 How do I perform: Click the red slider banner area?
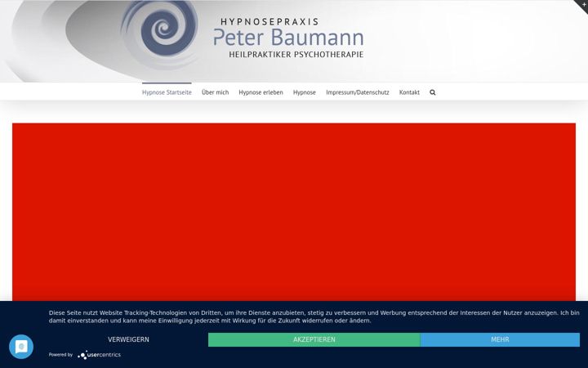point(294,212)
